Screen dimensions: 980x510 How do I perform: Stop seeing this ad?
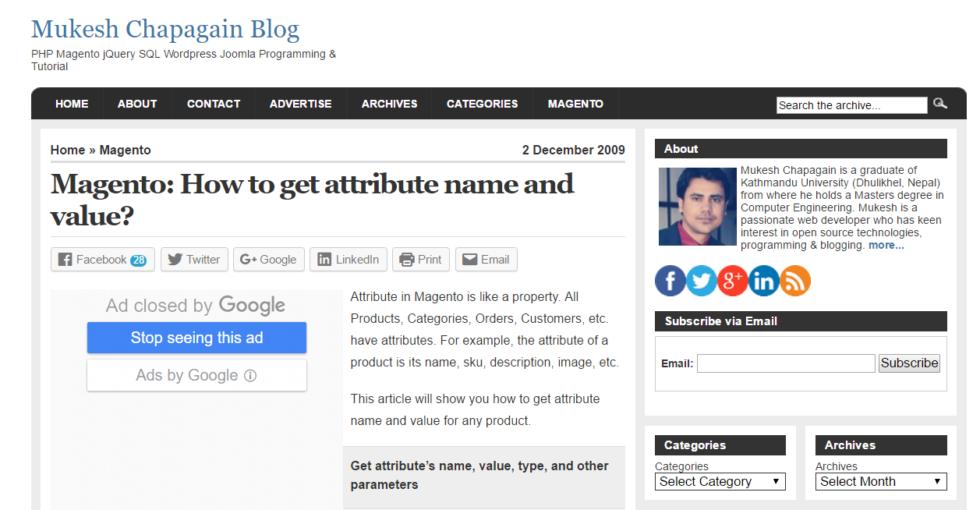pos(196,338)
